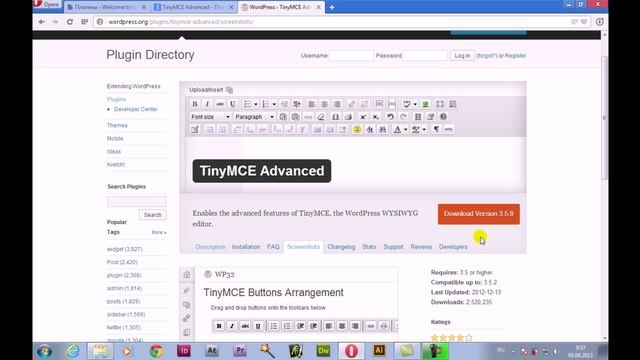Open Adobe Illustrator from the taskbar
This screenshot has height=360, width=640.
[379, 351]
